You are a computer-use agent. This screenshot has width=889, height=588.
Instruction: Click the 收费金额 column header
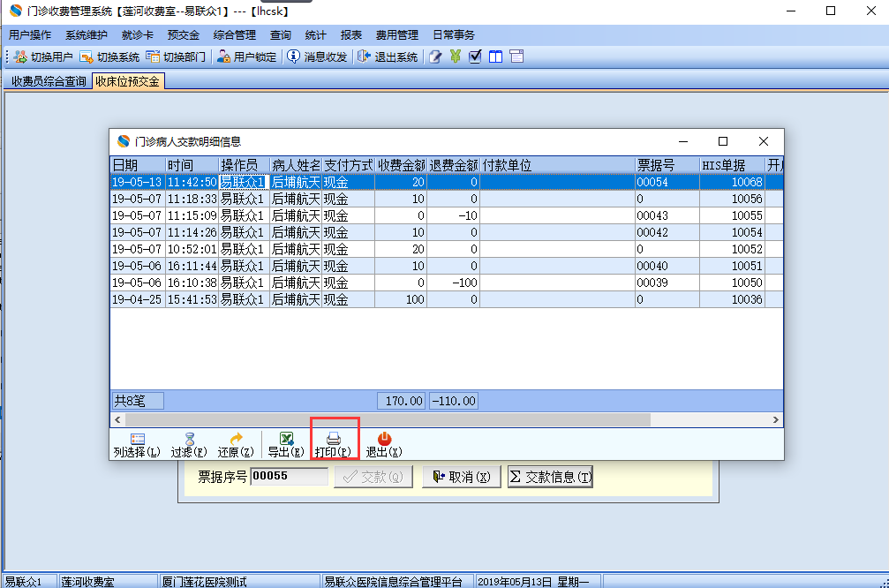pyautogui.click(x=401, y=165)
